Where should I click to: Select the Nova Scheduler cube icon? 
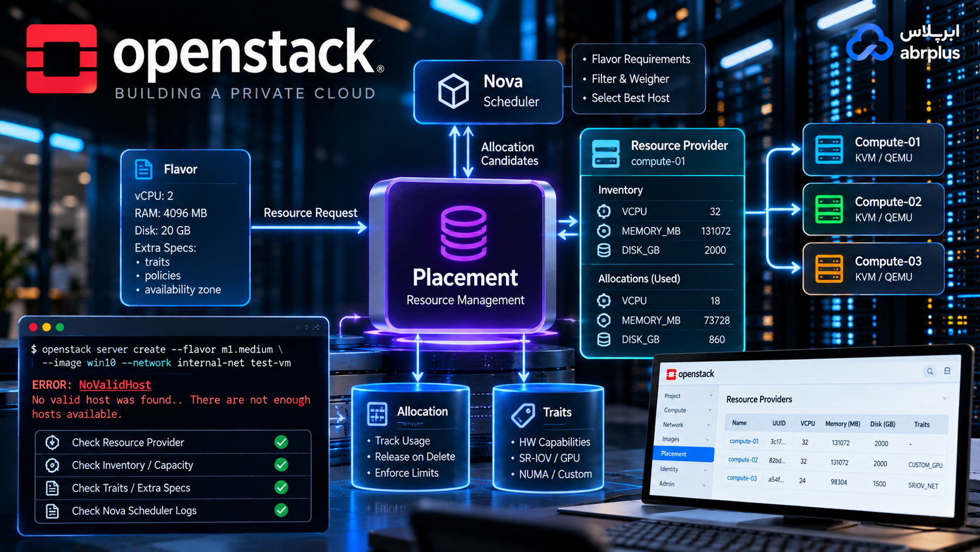coord(454,91)
